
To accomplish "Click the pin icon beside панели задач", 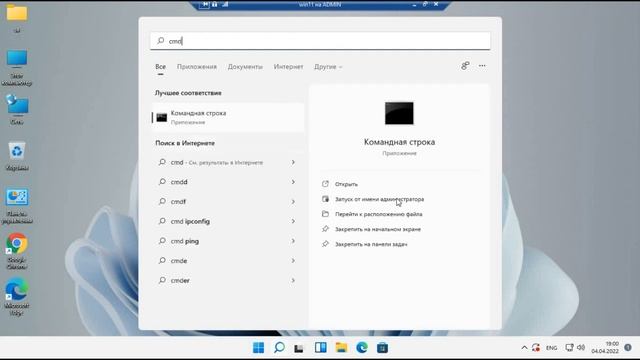I will tap(325, 244).
